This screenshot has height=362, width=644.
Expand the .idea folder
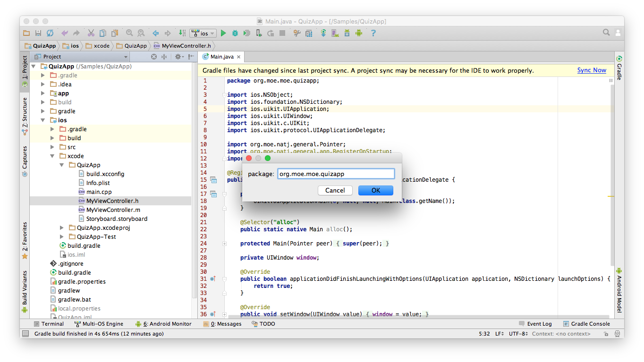(x=43, y=84)
